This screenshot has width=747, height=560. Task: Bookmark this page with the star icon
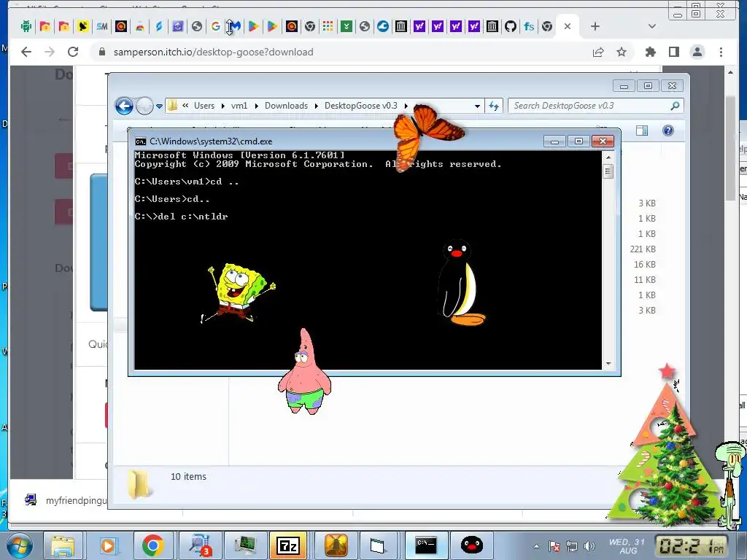tap(622, 52)
